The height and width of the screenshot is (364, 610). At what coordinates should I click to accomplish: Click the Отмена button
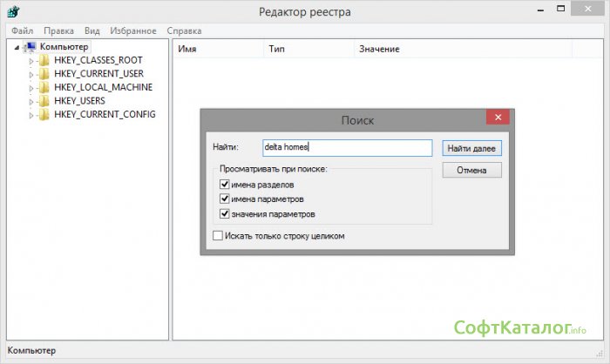pos(471,171)
